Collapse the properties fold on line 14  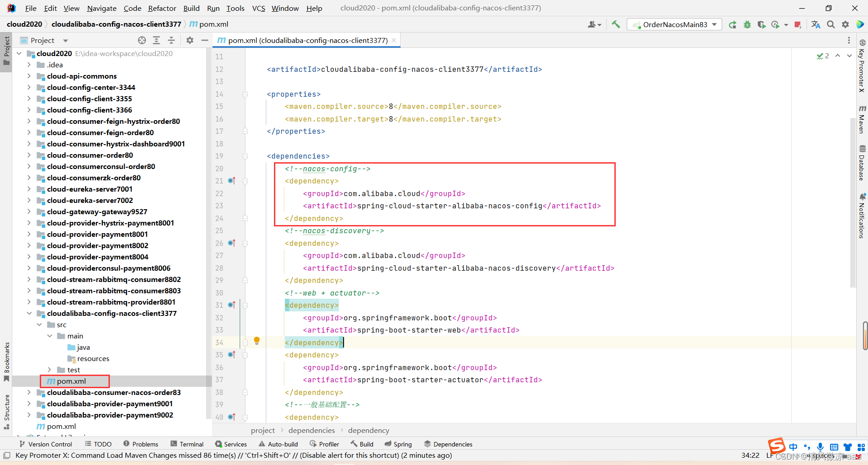coord(245,94)
